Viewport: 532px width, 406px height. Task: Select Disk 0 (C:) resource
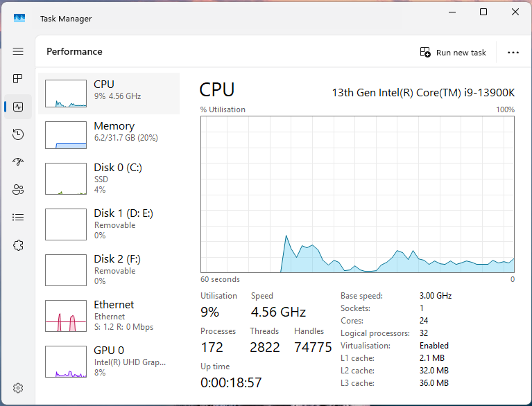pos(109,179)
